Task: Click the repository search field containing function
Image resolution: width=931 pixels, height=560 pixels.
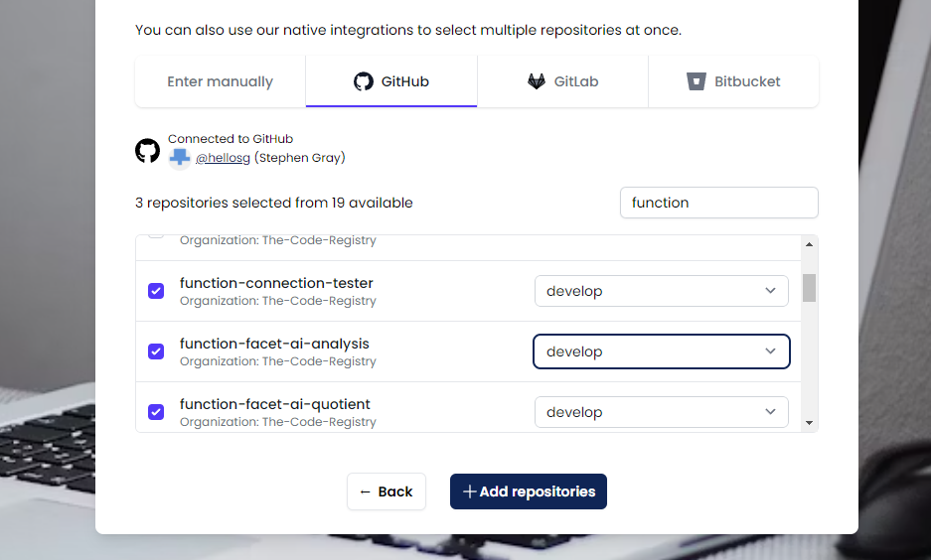Action: point(719,203)
